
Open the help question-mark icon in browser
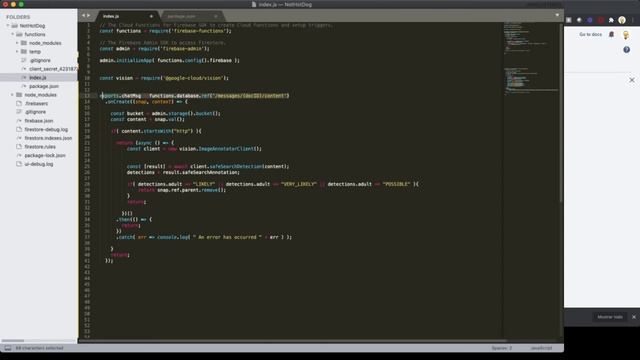tap(627, 50)
